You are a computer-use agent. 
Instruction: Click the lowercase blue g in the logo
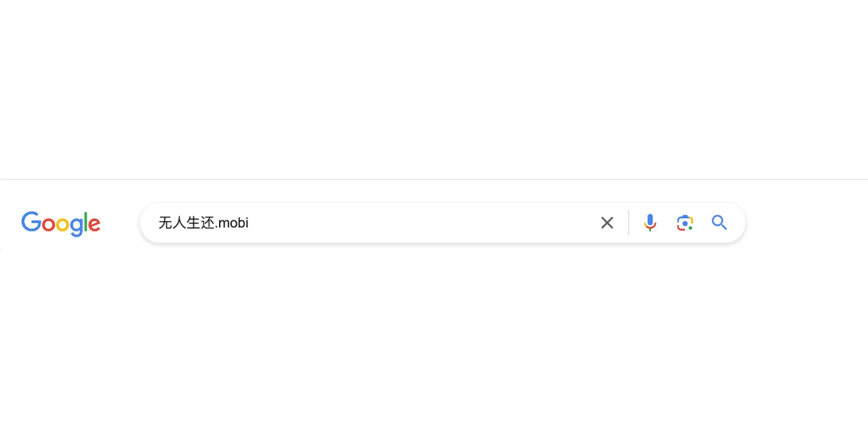pos(76,228)
